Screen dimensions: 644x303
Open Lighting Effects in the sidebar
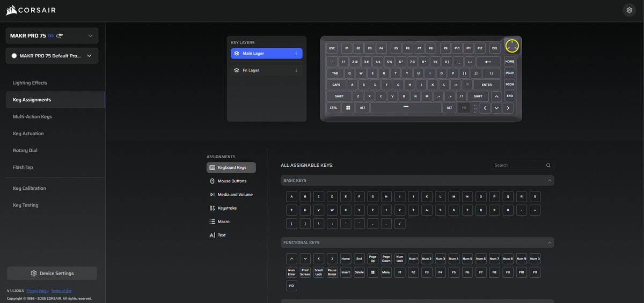30,83
